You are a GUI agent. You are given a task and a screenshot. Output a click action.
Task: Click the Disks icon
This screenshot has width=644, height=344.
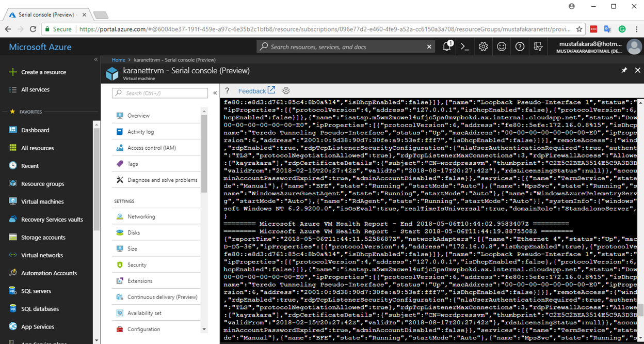[x=120, y=232]
